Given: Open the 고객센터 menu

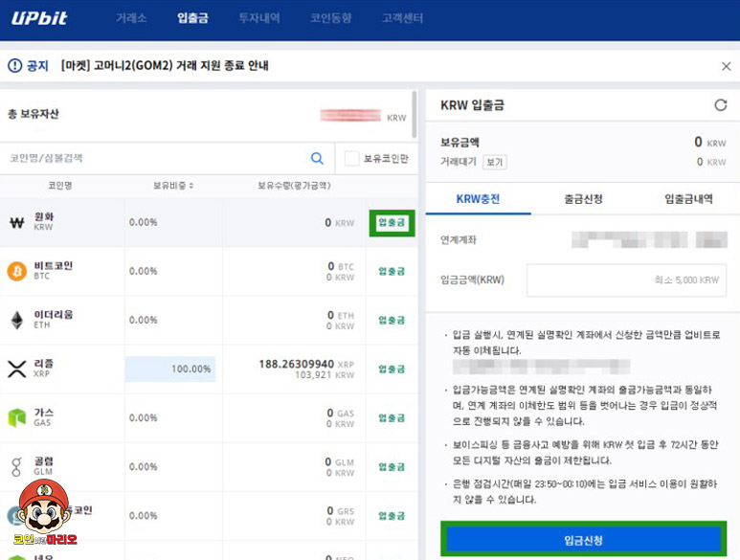Looking at the screenshot, I should pos(403,18).
